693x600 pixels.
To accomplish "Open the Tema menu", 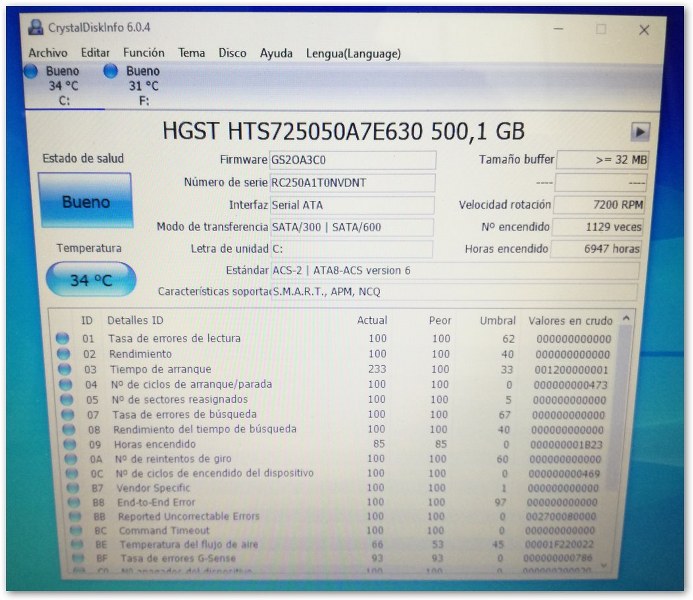I will [x=191, y=53].
